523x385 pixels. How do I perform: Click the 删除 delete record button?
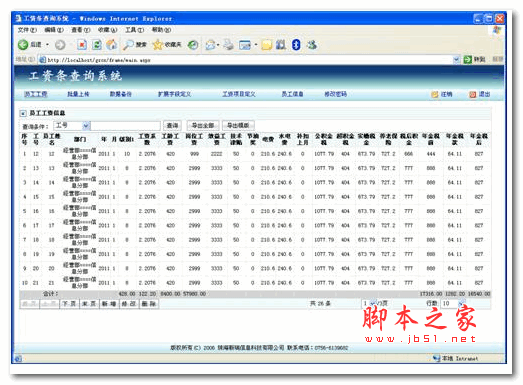[x=148, y=304]
